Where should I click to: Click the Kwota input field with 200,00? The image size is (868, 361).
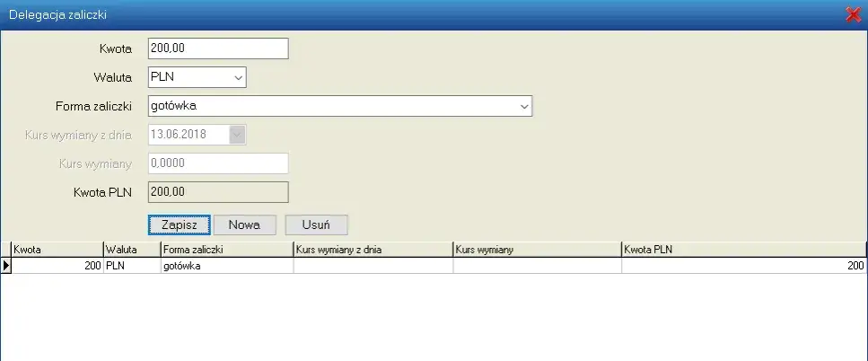click(x=217, y=48)
